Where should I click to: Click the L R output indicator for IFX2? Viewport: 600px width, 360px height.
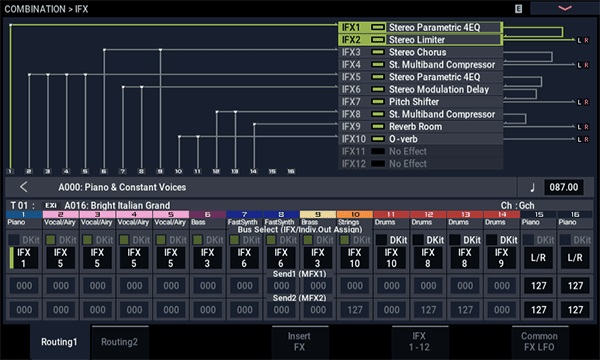coord(583,40)
